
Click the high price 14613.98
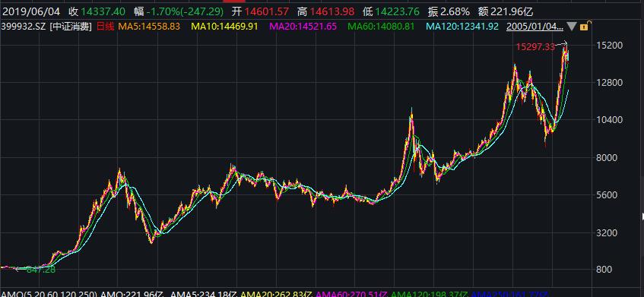[332, 11]
